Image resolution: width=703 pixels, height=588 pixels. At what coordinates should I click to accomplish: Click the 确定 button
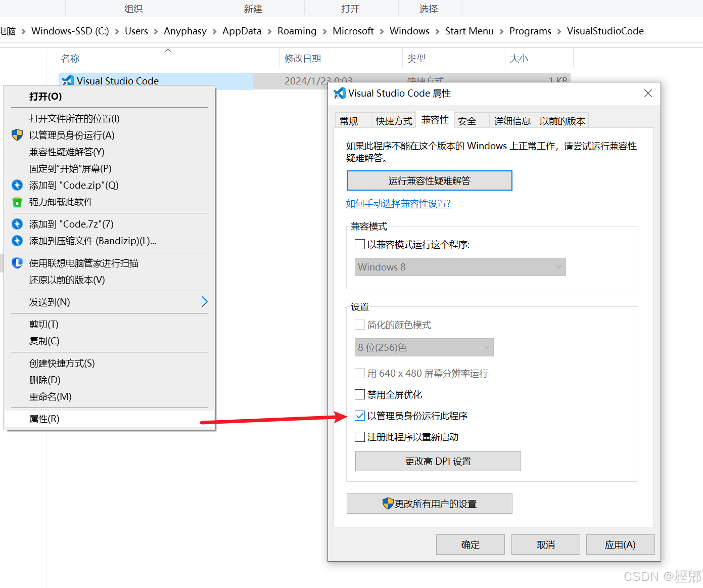pyautogui.click(x=471, y=545)
